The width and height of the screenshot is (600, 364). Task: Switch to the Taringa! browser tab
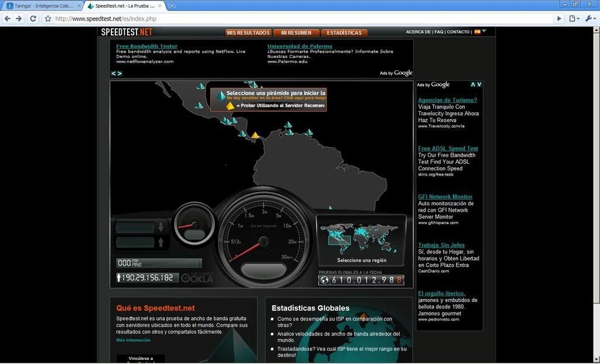pos(42,6)
